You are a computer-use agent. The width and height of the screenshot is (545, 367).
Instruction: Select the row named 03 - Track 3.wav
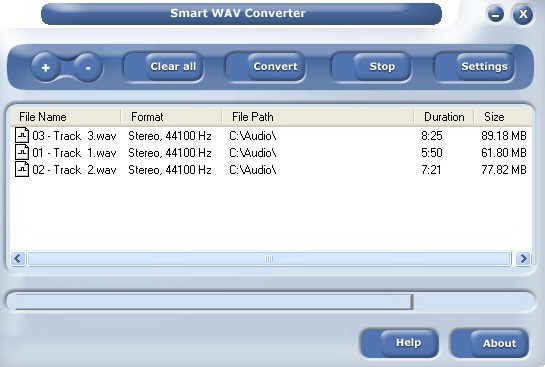click(271, 136)
